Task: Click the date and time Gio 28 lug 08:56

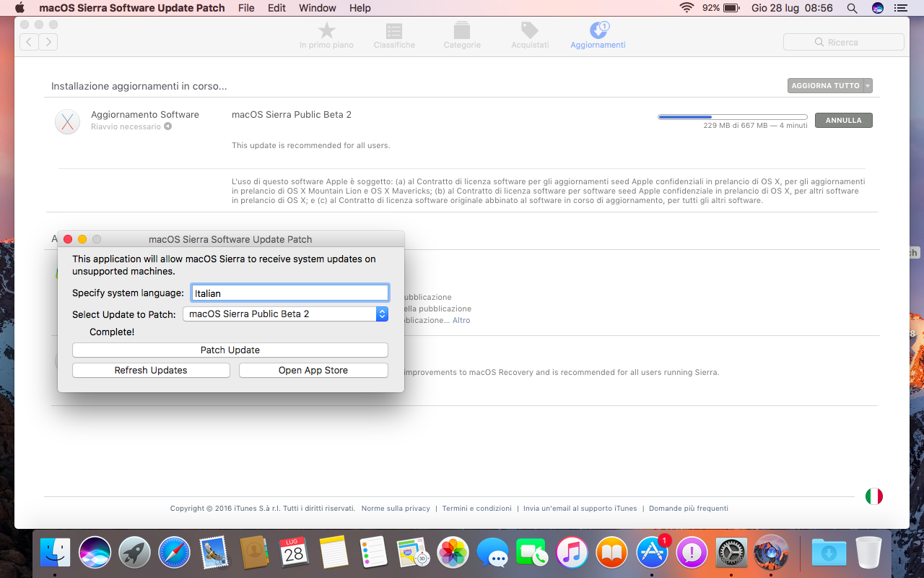Action: point(792,8)
